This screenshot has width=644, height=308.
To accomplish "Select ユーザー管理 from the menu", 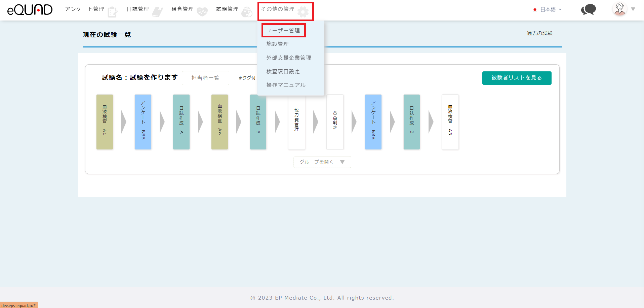I will tap(283, 30).
